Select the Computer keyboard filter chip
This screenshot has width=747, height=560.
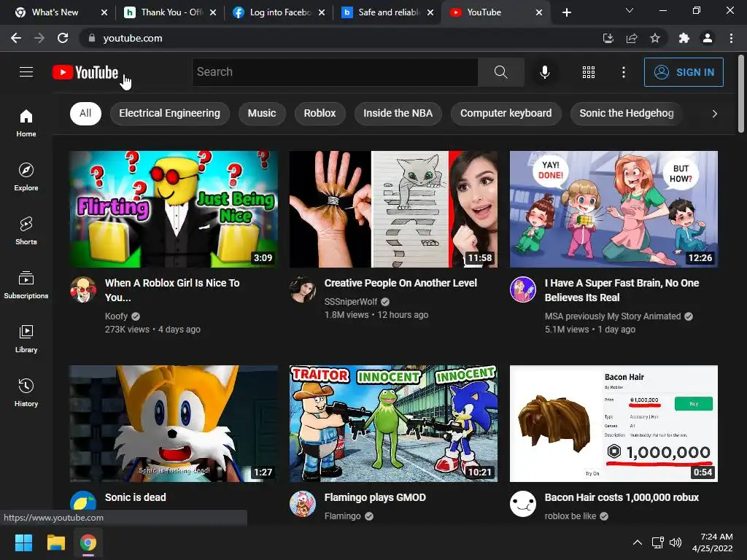tap(506, 113)
